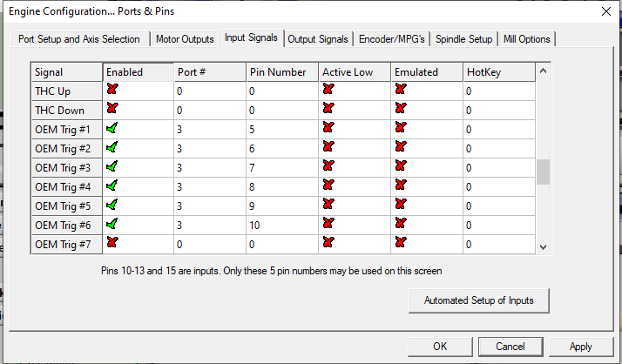Viewport: 622px width, 364px height.
Task: Disable the OEM Trig #3 enabled checkmark
Action: click(x=112, y=165)
